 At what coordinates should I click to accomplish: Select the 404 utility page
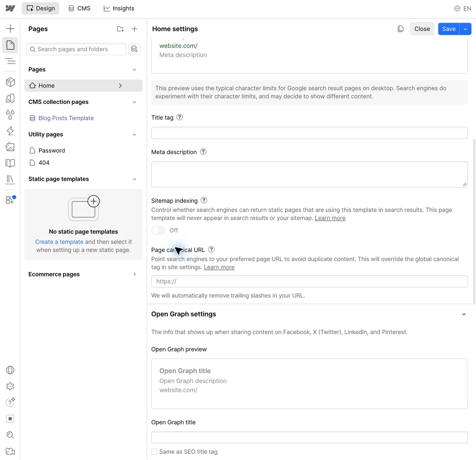pos(44,163)
